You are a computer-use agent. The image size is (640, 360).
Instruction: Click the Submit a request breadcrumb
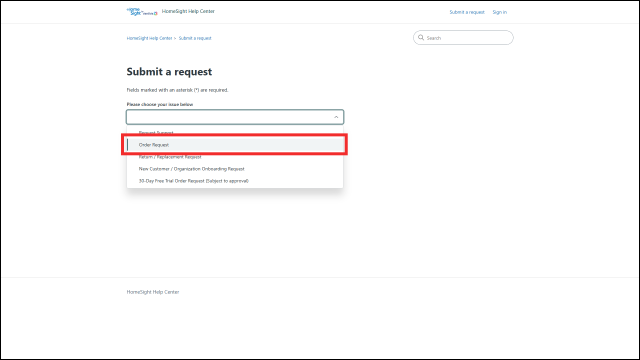pyautogui.click(x=195, y=38)
